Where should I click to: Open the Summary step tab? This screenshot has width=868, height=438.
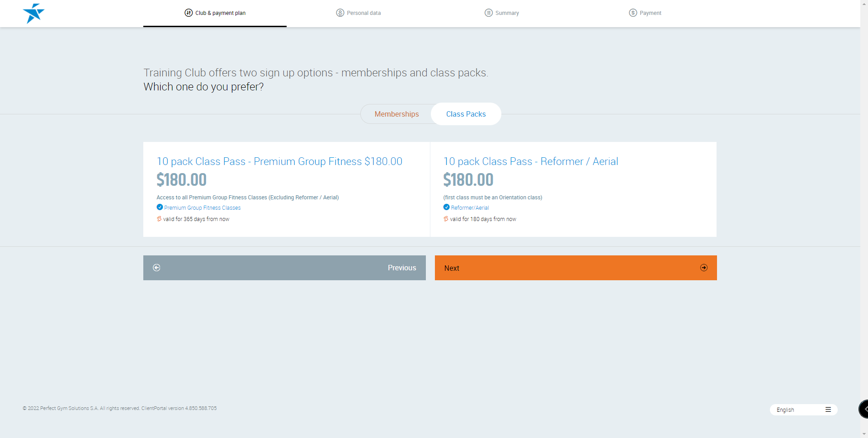click(507, 13)
